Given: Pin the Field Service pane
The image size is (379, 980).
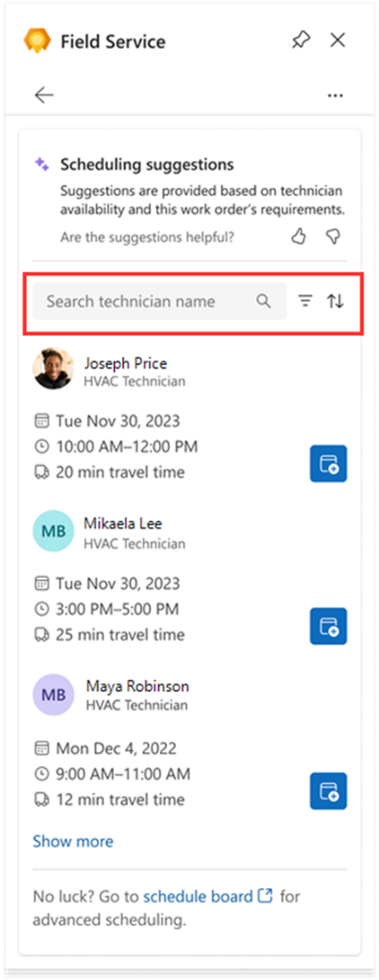Looking at the screenshot, I should click(301, 41).
